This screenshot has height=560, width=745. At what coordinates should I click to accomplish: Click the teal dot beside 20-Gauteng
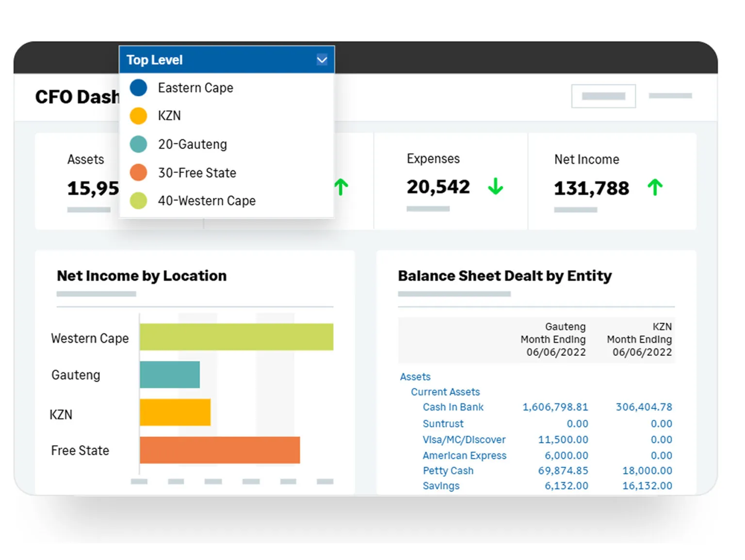[x=138, y=144]
